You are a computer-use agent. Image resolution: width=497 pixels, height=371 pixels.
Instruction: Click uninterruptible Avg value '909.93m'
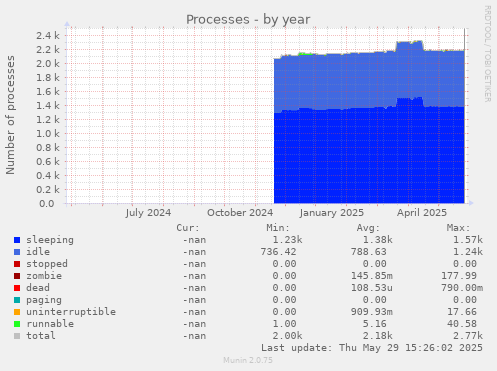[372, 312]
